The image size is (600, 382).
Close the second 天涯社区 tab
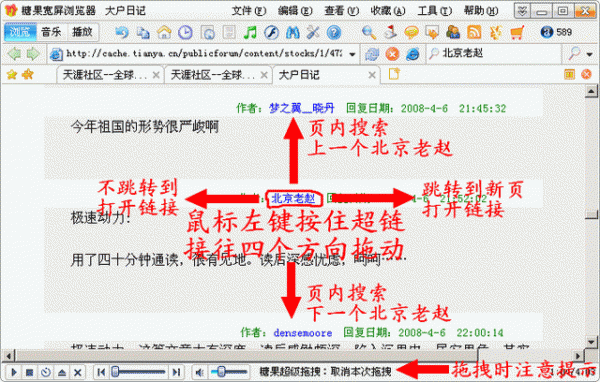point(264,75)
